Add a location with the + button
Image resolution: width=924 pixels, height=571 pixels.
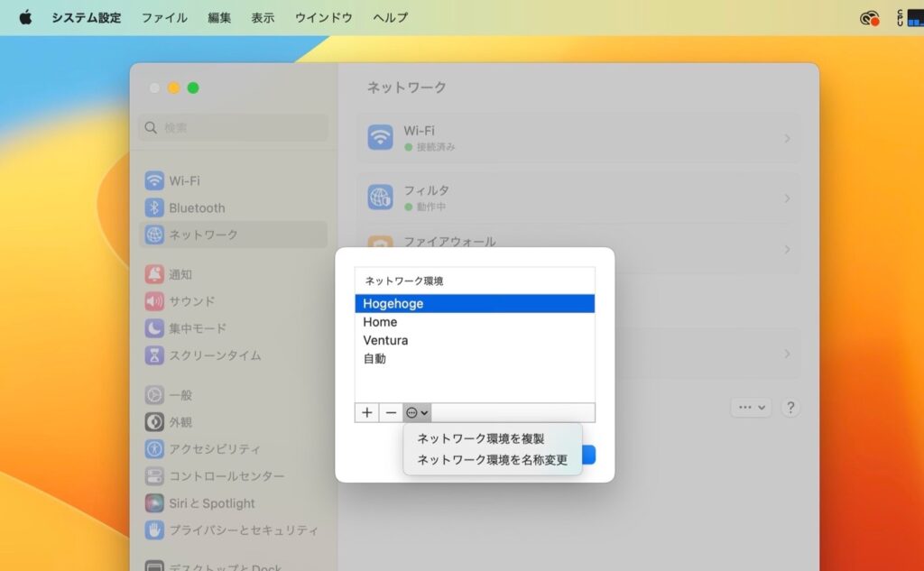pyautogui.click(x=366, y=412)
